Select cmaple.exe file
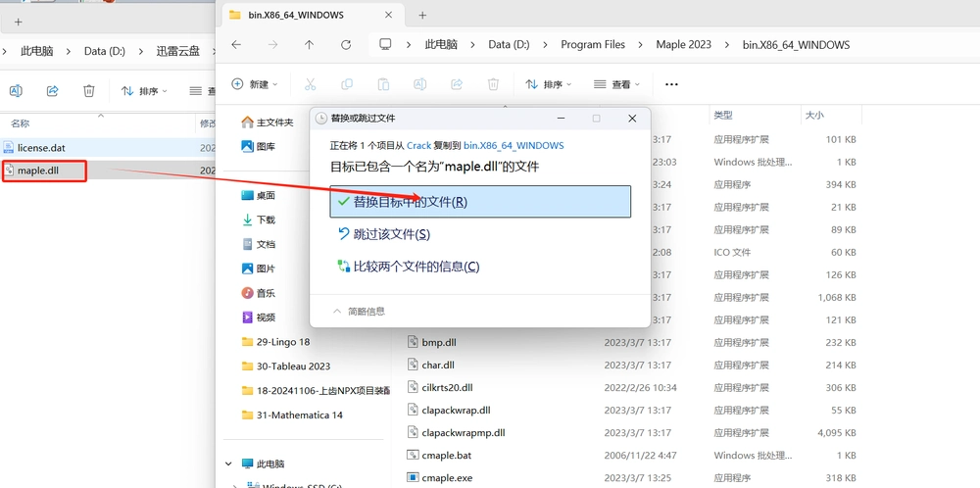 coord(440,478)
